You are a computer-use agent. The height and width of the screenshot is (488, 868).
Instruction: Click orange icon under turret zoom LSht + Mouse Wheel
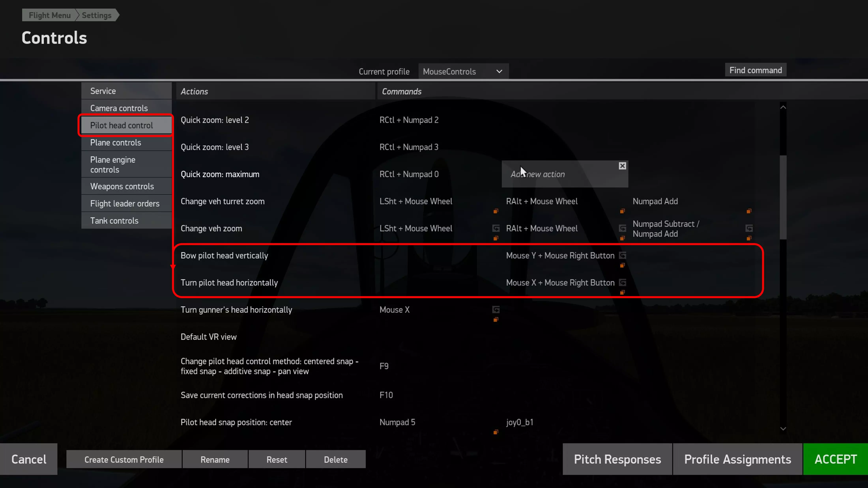(x=495, y=211)
